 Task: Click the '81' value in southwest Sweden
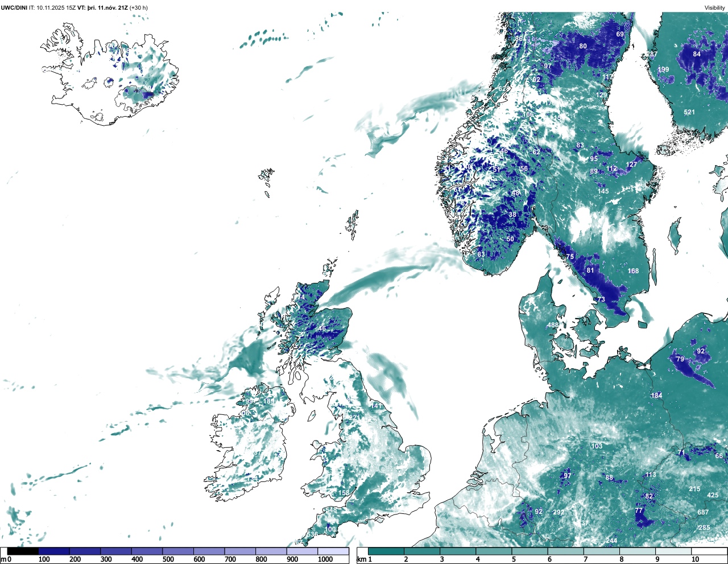[590, 270]
